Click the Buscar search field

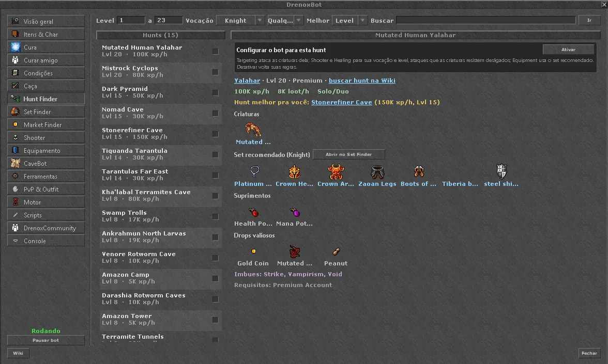pyautogui.click(x=486, y=20)
